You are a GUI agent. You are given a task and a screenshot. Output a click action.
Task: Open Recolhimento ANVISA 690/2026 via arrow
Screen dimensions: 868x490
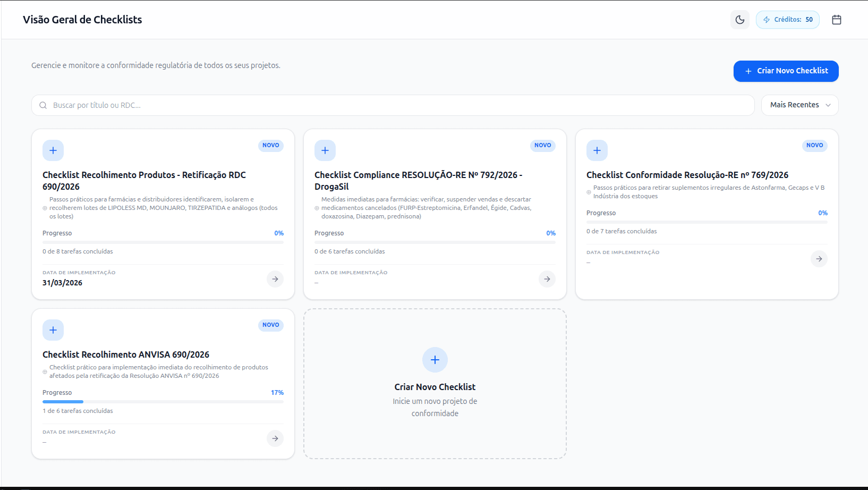275,438
